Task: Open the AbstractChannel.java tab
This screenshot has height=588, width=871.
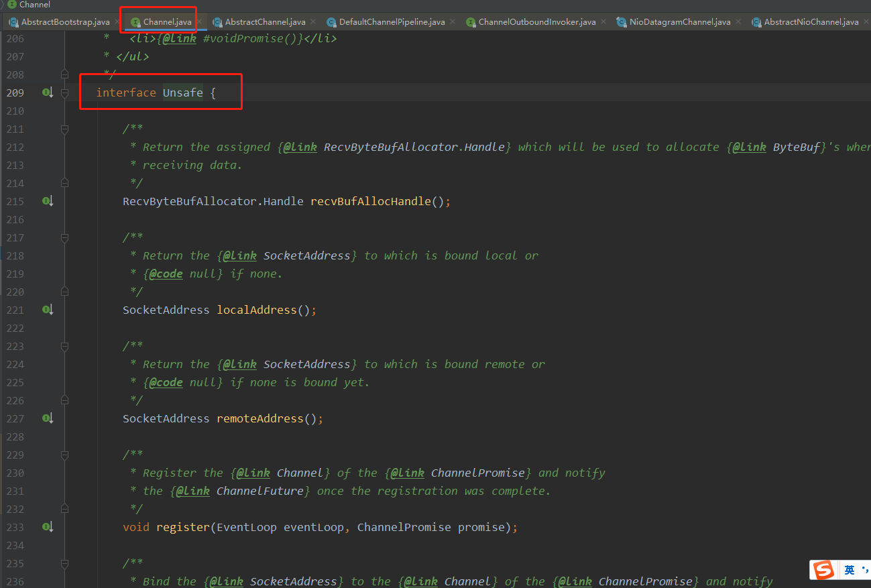Action: point(265,22)
